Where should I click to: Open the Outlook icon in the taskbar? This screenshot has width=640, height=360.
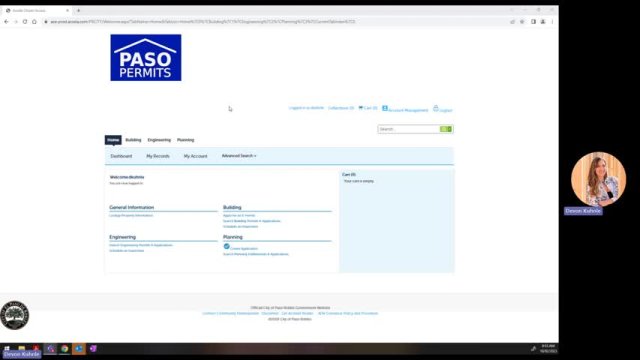[x=79, y=349]
